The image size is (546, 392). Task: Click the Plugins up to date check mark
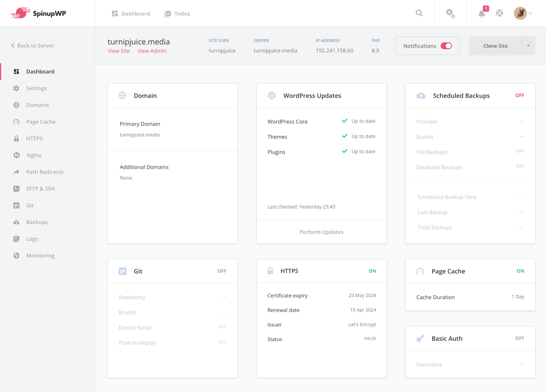(x=344, y=151)
